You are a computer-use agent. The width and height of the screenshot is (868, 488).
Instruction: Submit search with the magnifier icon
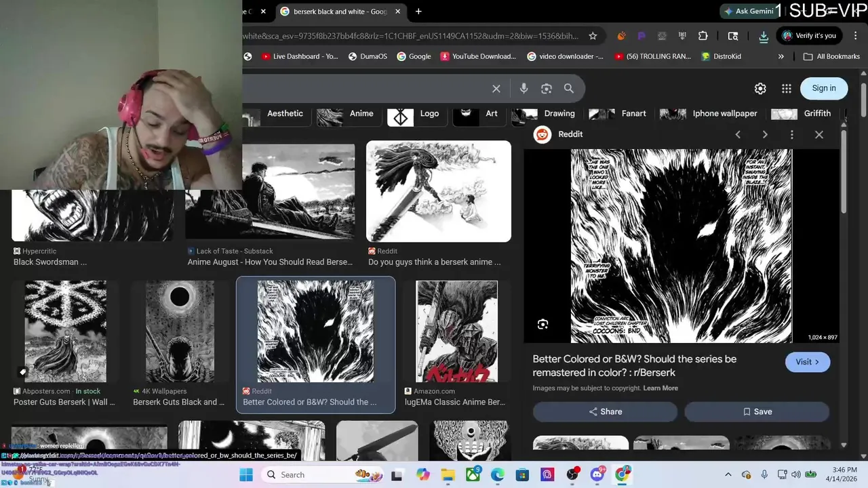coord(569,89)
